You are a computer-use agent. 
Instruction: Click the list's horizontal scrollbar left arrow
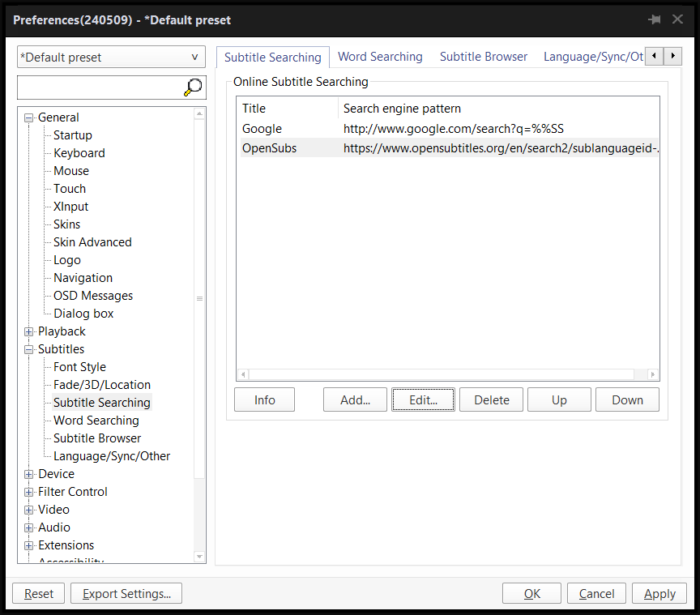tap(243, 374)
